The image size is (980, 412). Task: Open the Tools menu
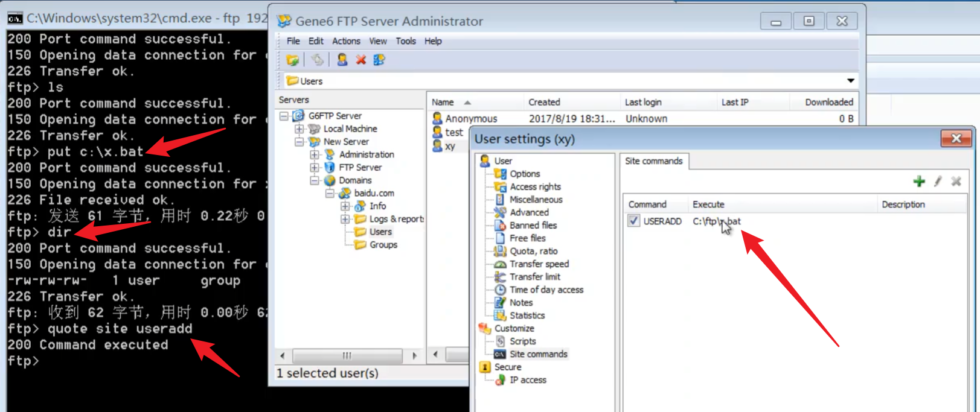[x=405, y=41]
